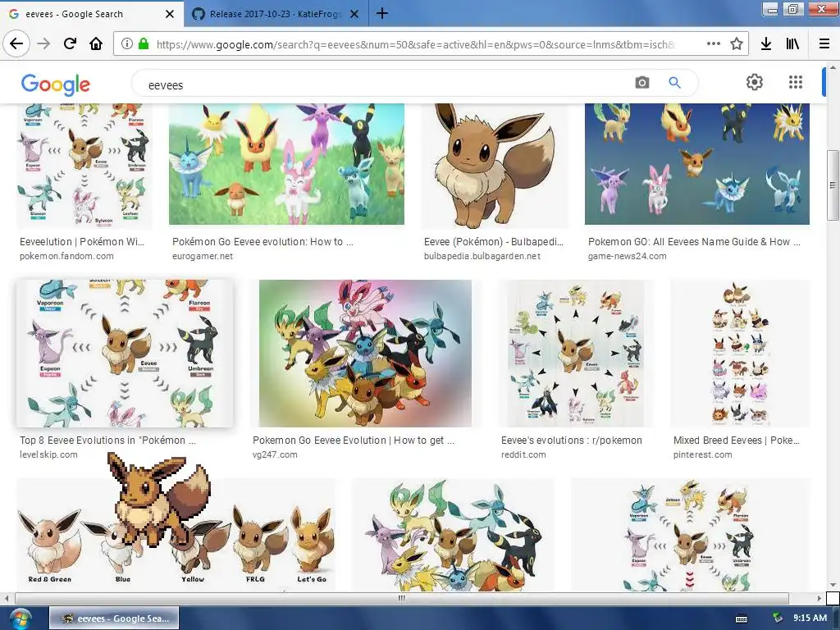This screenshot has width=840, height=630.
Task: Select the Bulbapedia single Eevee image
Action: coord(494,166)
